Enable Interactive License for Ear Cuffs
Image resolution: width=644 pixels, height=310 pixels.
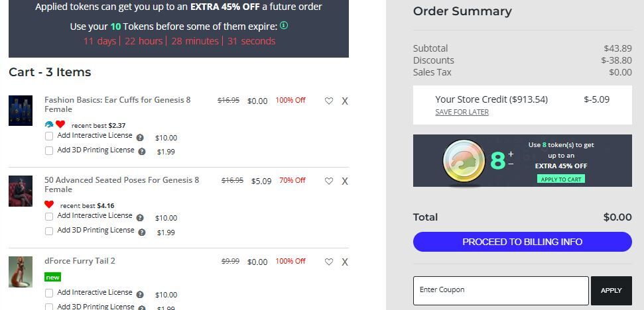point(49,136)
